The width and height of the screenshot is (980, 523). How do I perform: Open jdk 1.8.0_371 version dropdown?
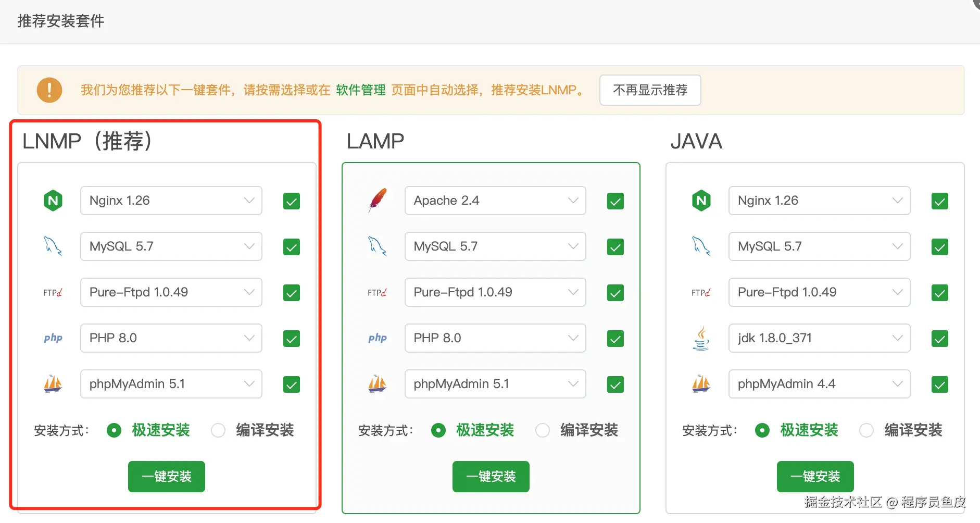click(x=820, y=338)
